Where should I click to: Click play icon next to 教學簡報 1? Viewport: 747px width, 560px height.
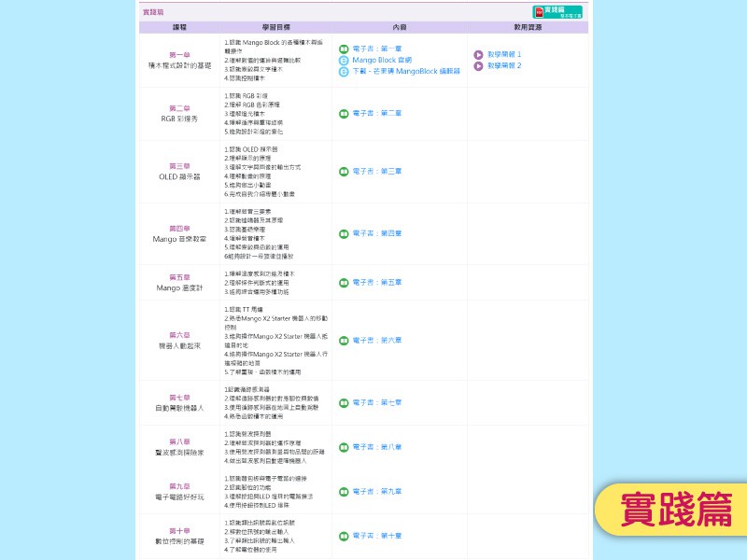pyautogui.click(x=478, y=55)
